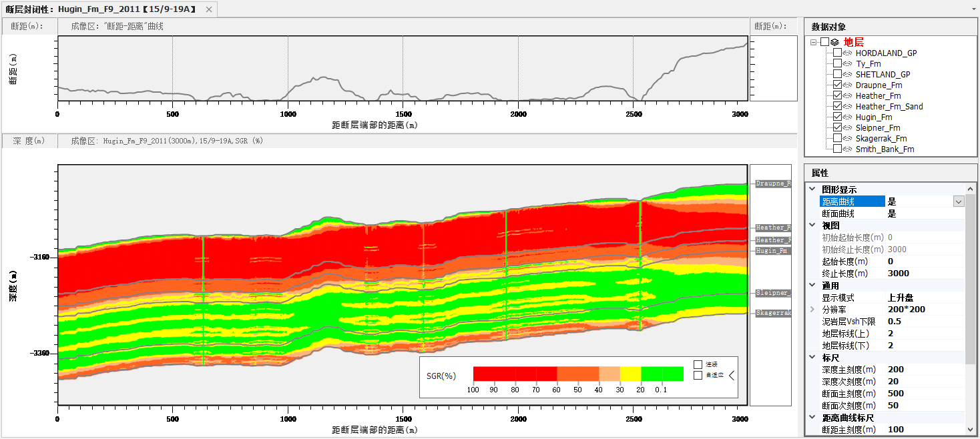Screen dimensions: 980x439
Task: Click the horizon icon next to Sleipner_Fm
Action: pos(848,127)
